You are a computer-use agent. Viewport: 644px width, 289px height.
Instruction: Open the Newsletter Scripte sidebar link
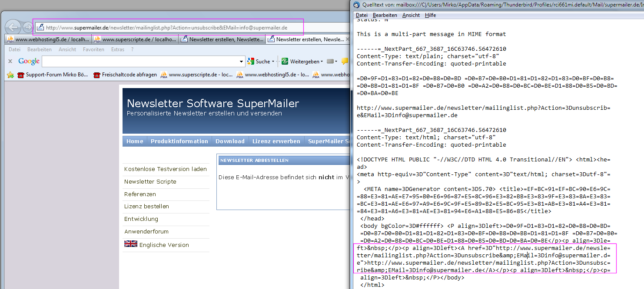pos(150,181)
